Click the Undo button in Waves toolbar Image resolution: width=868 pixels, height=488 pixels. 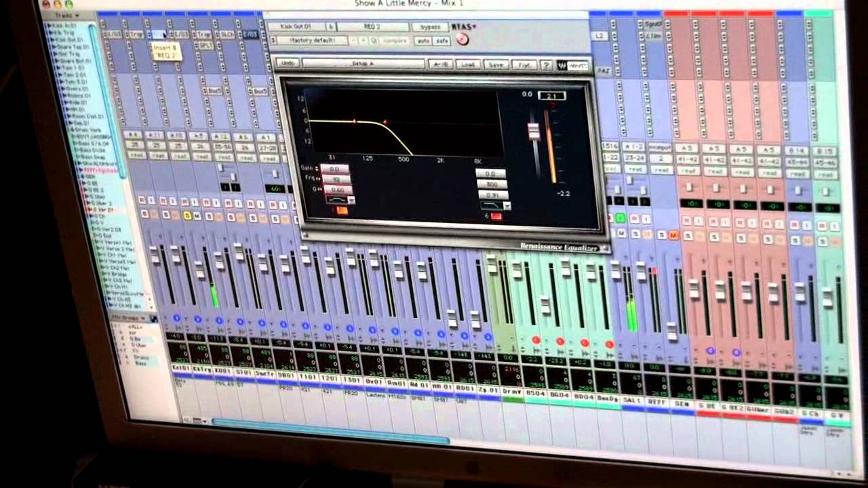288,63
